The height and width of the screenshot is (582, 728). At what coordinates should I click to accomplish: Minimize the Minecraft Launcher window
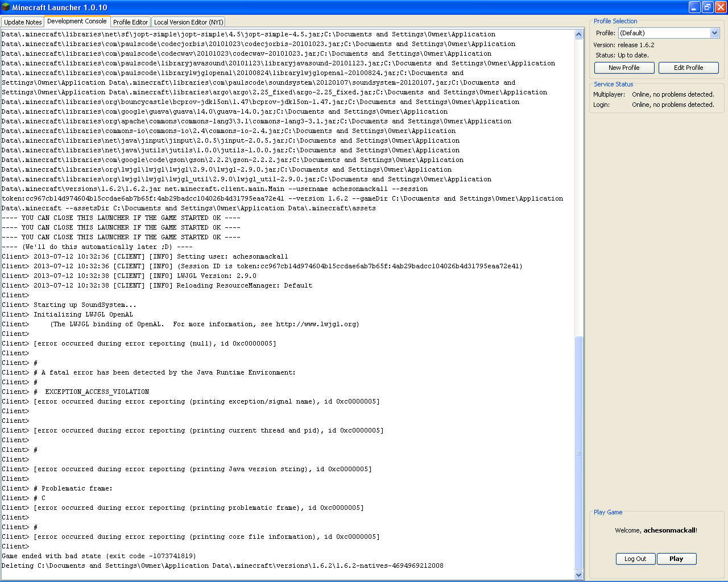coord(694,7)
